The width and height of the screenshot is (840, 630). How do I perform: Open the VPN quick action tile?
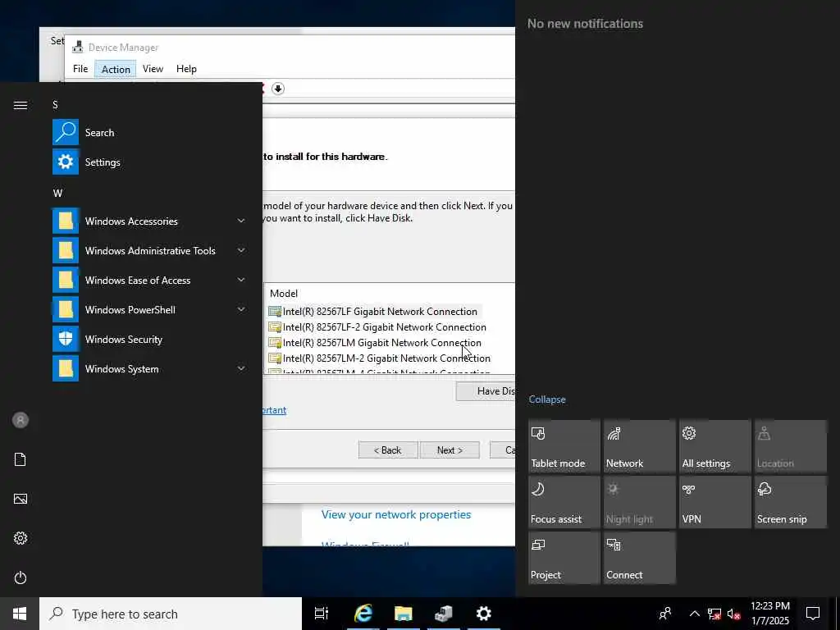714,502
